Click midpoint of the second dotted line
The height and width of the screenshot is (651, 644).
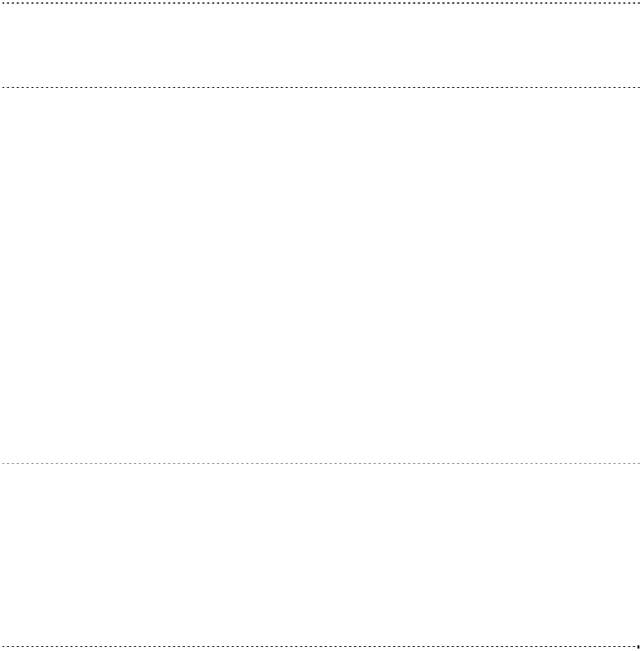pyautogui.click(x=322, y=87)
